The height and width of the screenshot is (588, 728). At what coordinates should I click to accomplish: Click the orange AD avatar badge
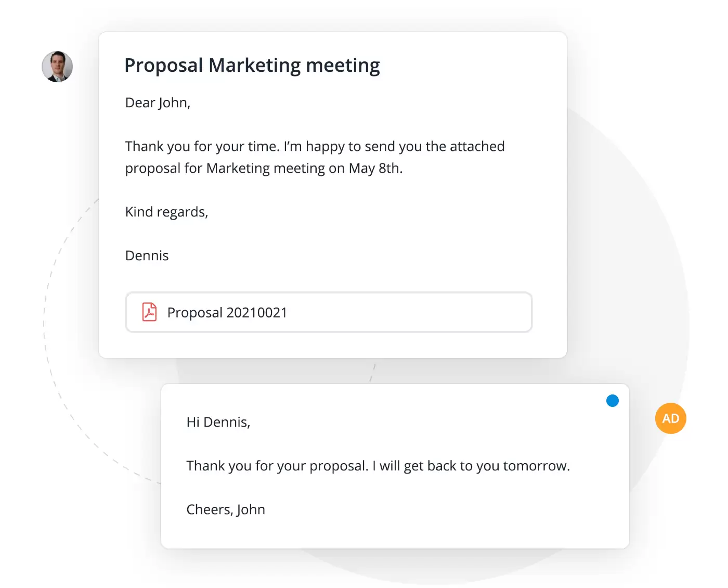pyautogui.click(x=670, y=418)
